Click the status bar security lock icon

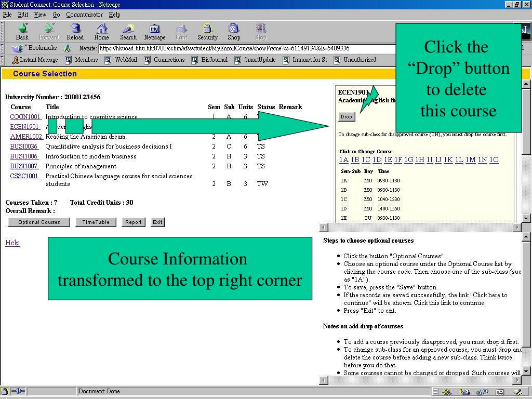coord(5,391)
